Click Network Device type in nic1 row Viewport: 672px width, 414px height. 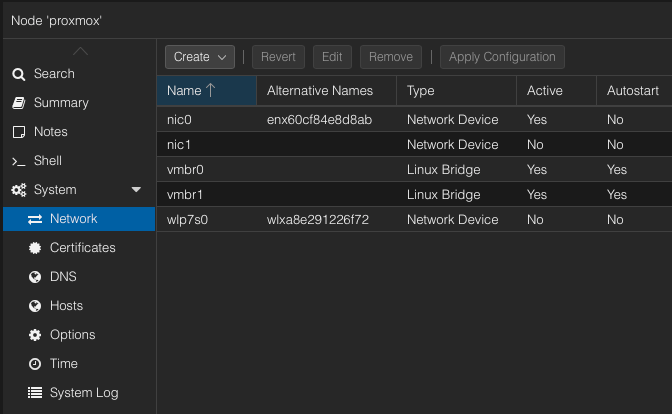pyautogui.click(x=453, y=144)
